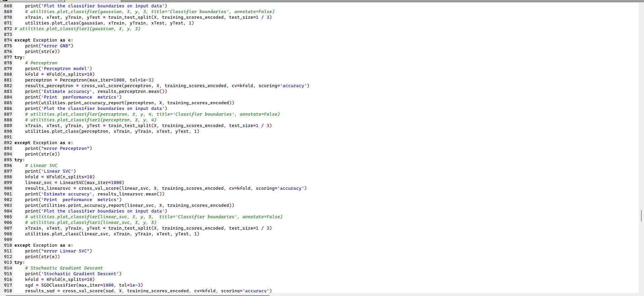Click "results_perceptron.mean()" on line 883
Image resolution: width=644 pixels, height=296 pixels.
tap(131, 92)
